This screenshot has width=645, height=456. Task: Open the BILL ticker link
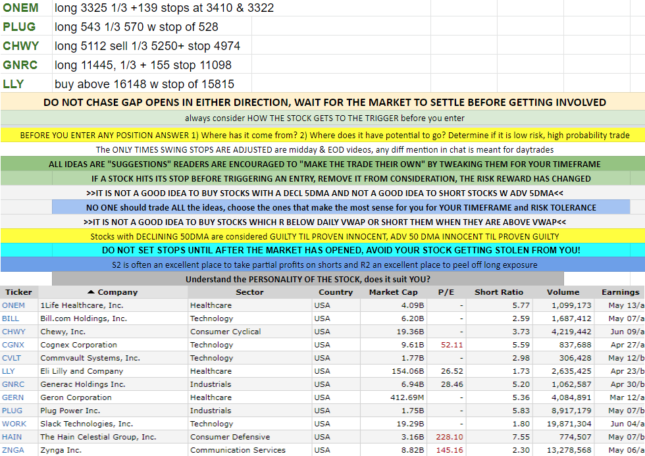tap(10, 318)
